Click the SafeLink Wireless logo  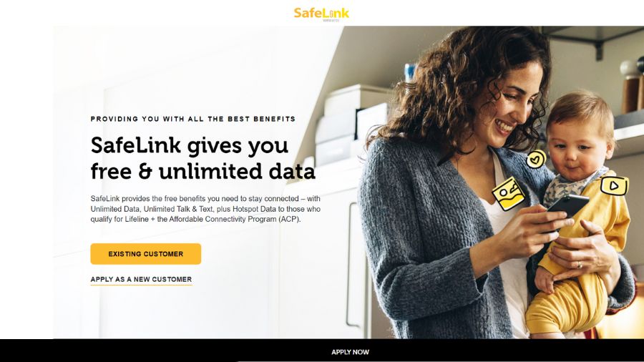(321, 14)
